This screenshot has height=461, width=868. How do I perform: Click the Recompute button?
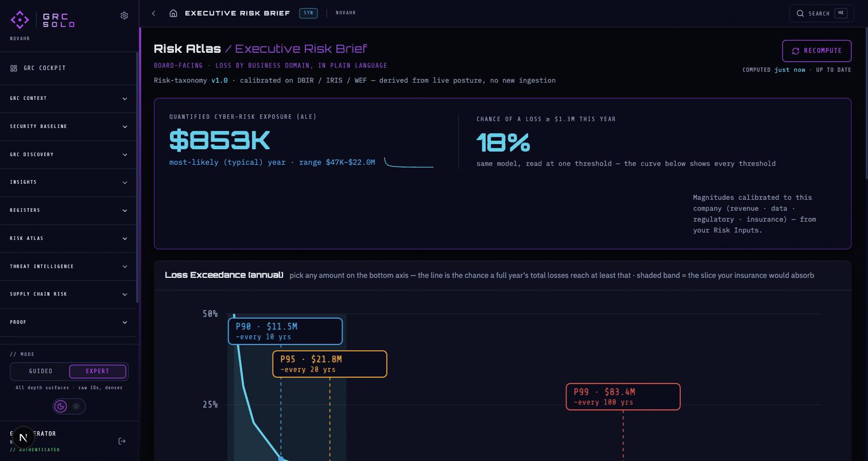tap(816, 51)
